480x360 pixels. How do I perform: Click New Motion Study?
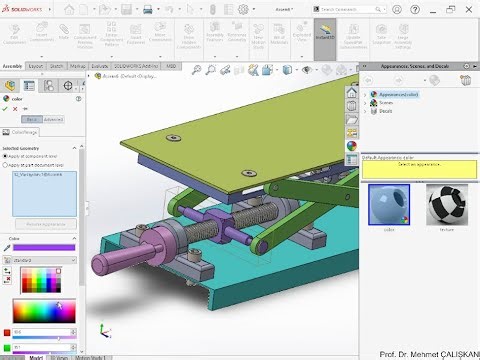[258, 37]
